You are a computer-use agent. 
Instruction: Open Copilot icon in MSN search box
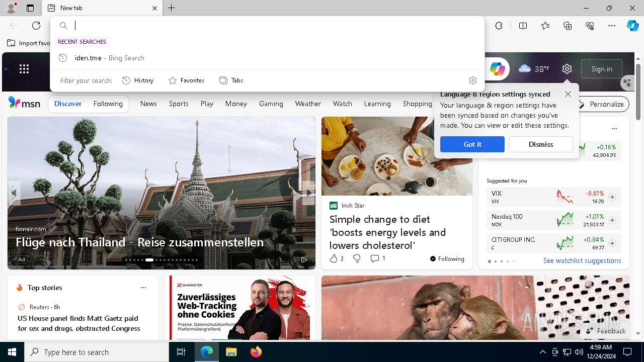coord(497,69)
